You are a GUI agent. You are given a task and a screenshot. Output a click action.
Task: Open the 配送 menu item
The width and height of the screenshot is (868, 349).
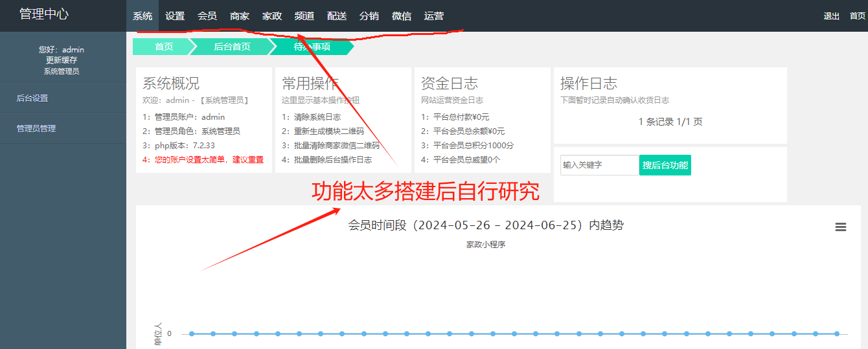(x=337, y=16)
